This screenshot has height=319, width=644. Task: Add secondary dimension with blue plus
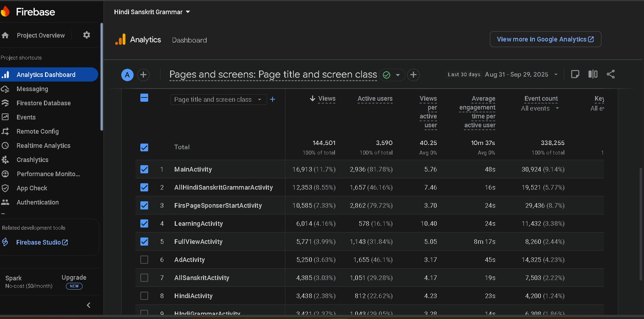pos(273,100)
